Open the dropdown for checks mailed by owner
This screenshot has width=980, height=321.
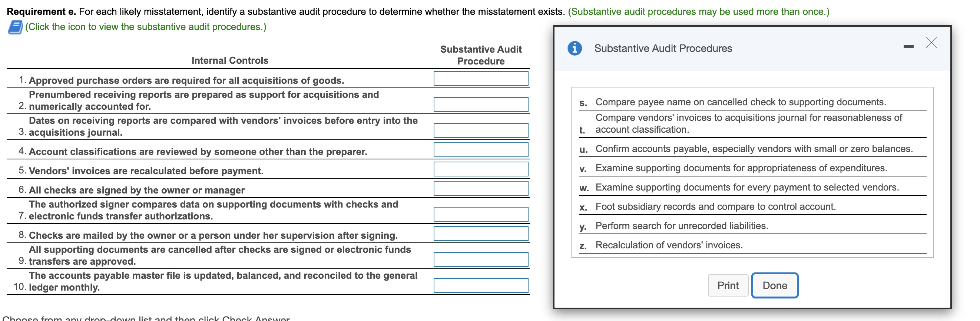(481, 233)
